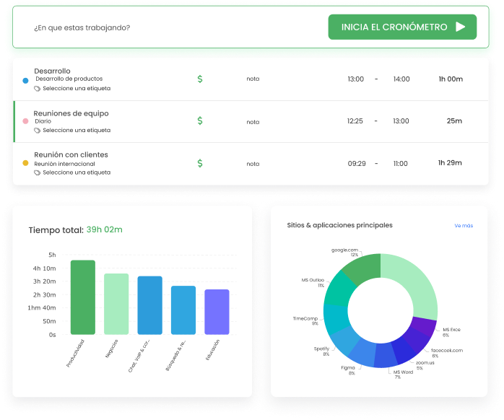Toggle billable dollar icon for Reunión con clientes
Screen dimensions: 504x420
pos(200,164)
